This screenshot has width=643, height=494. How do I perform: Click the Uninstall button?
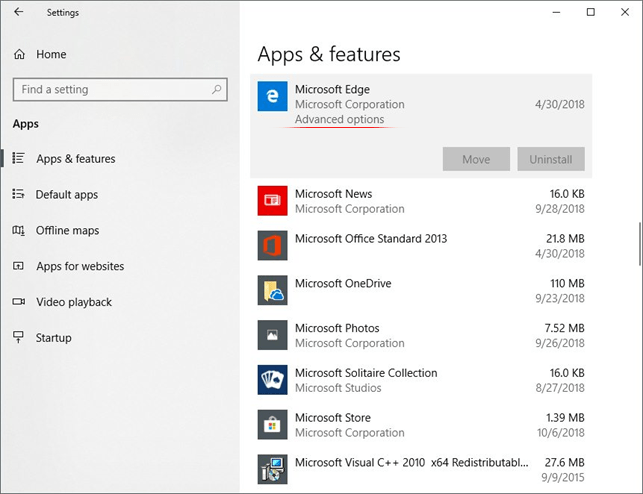pyautogui.click(x=551, y=159)
